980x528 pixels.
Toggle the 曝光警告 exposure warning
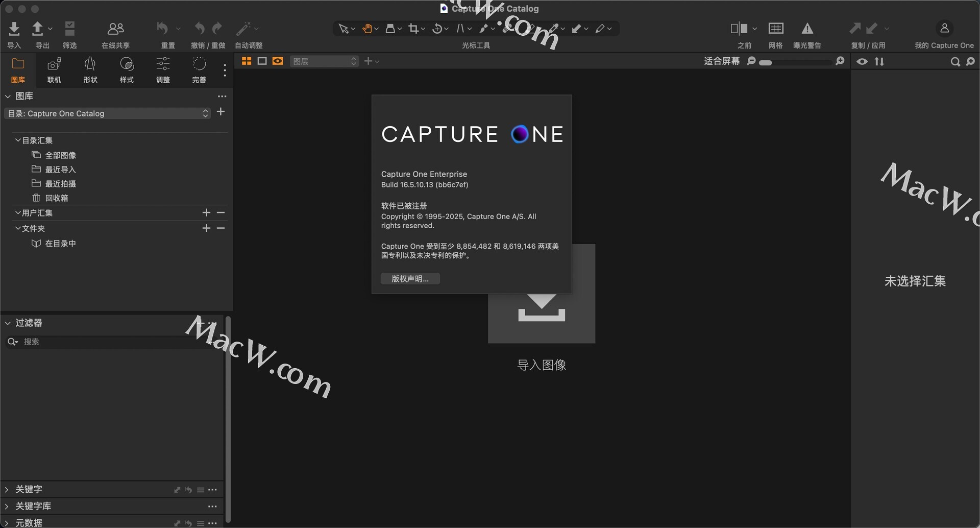coord(807,29)
